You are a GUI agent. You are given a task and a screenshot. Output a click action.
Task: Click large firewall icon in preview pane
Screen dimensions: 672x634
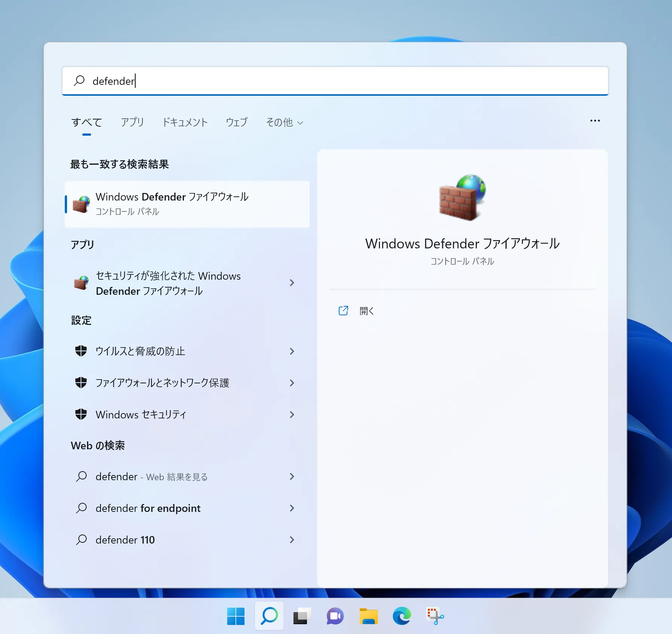[462, 197]
